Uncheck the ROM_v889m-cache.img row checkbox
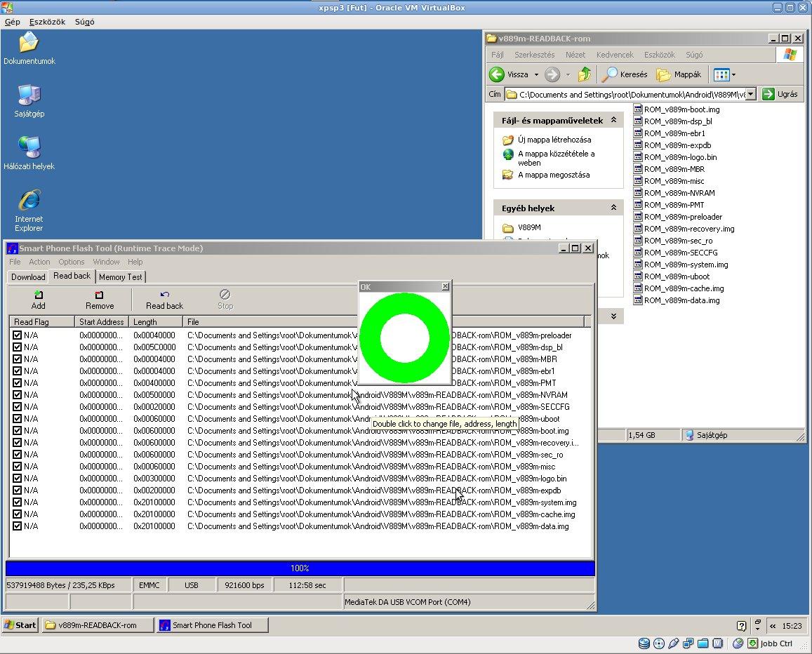This screenshot has width=812, height=654. point(17,514)
